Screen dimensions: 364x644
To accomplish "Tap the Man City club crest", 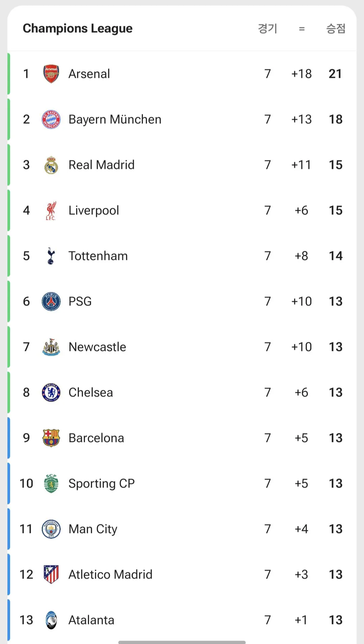I will [x=51, y=529].
